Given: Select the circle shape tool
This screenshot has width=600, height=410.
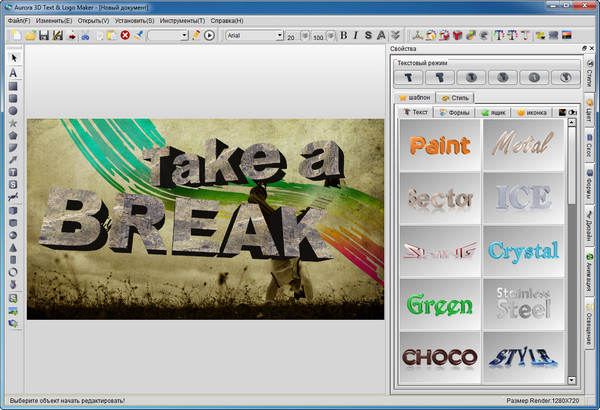Looking at the screenshot, I should pyautogui.click(x=13, y=111).
